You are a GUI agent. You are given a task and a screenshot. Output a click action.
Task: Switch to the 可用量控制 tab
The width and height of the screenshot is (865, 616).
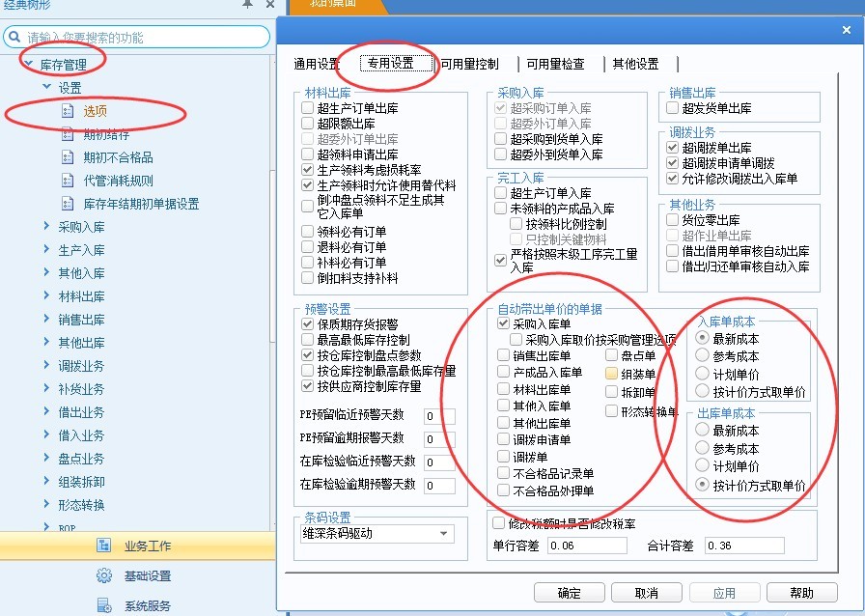coord(469,64)
